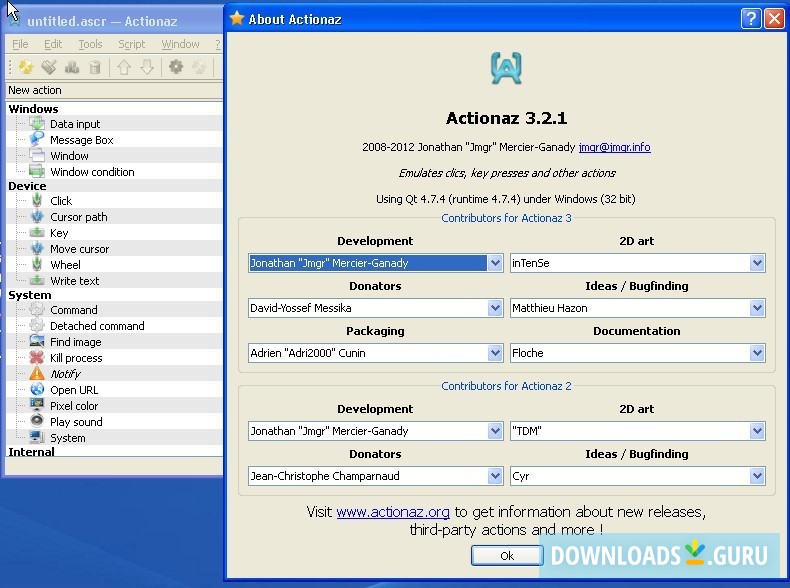Image resolution: width=790 pixels, height=588 pixels.
Task: Click the Move cursor action icon
Action: [37, 248]
